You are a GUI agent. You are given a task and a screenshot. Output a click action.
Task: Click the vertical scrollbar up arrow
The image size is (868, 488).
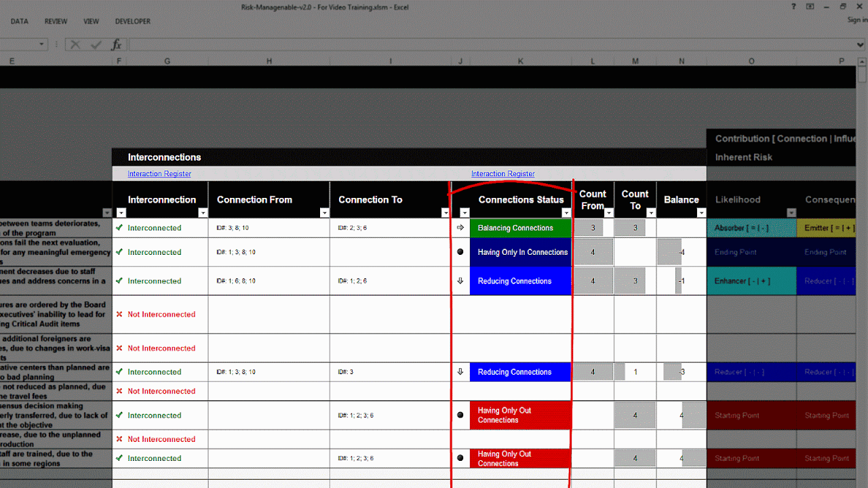(863, 60)
